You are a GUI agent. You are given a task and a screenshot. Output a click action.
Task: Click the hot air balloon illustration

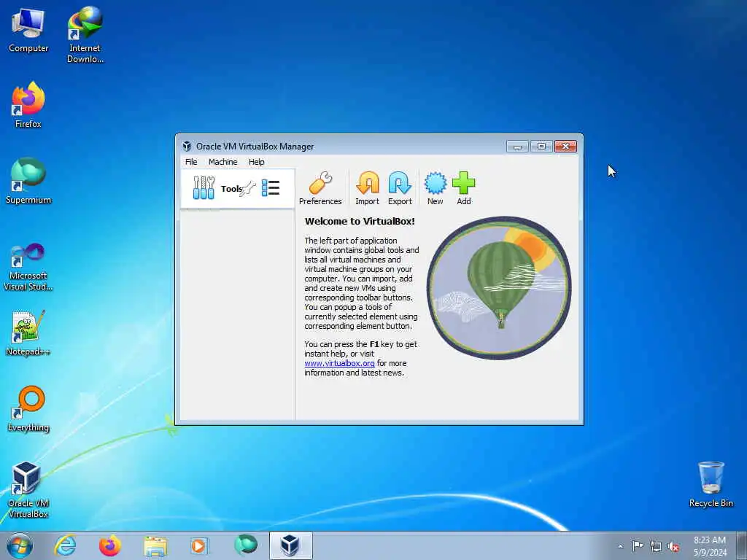pyautogui.click(x=499, y=287)
